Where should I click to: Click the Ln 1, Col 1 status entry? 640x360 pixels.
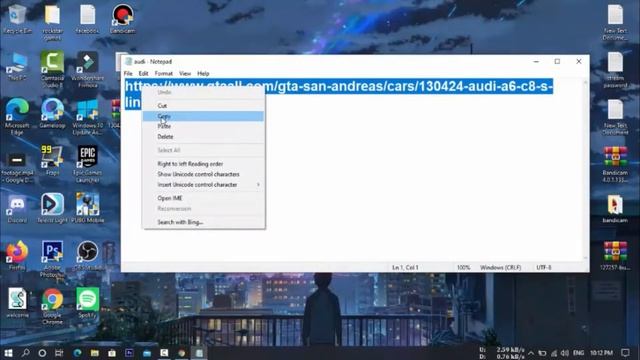(405, 268)
